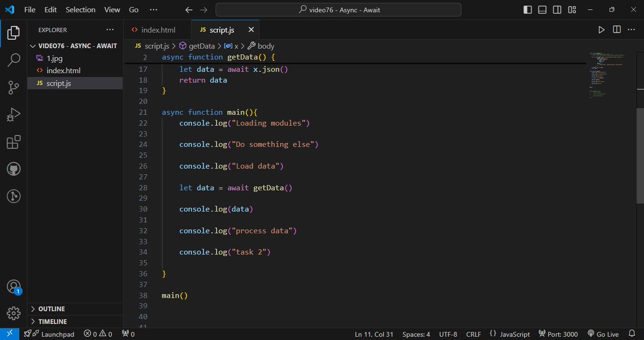Screen dimensions: 644x340
Task: Open the Accounts icon with badge
Action: (13, 287)
